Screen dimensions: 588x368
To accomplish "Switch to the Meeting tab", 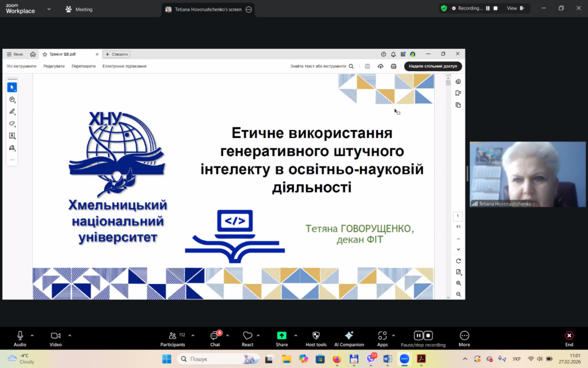I will click(79, 9).
